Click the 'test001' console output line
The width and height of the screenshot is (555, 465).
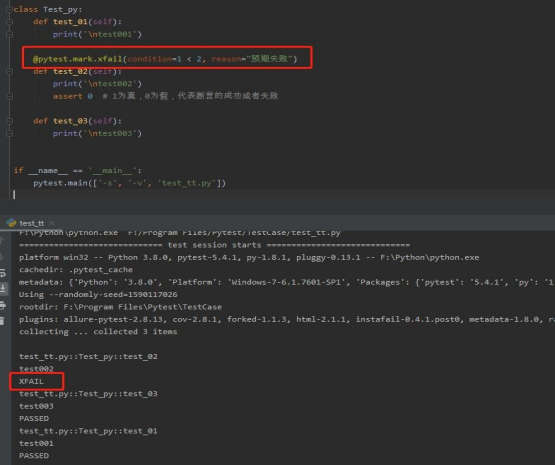point(36,443)
